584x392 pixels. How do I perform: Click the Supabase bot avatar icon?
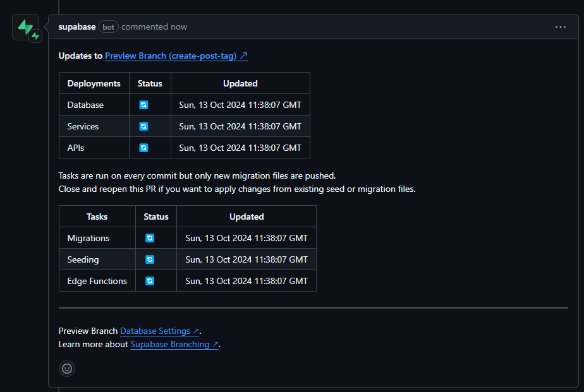click(x=25, y=28)
